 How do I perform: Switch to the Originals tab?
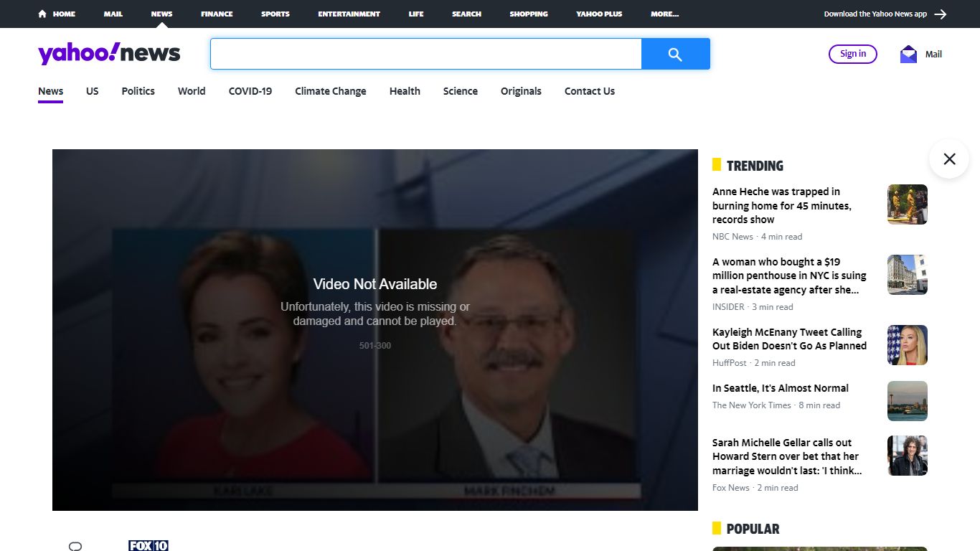(x=521, y=91)
